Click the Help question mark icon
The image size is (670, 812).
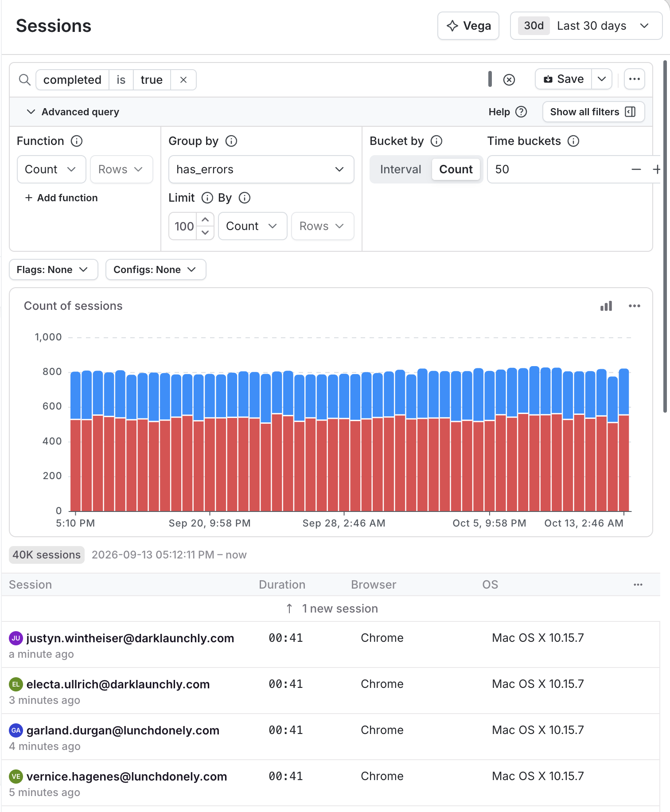522,112
